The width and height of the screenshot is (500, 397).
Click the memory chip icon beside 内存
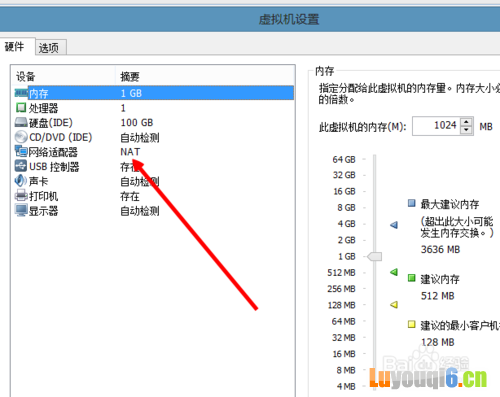coord(21,93)
